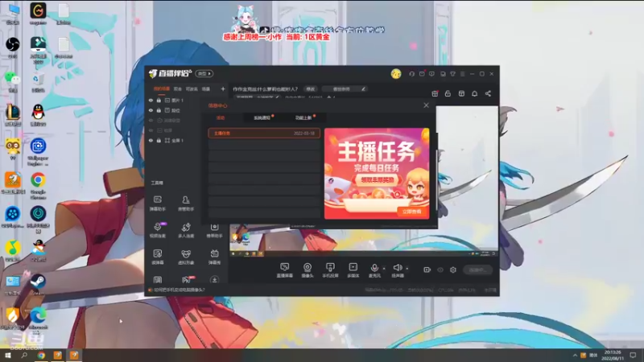This screenshot has width=644, height=362.
Task: Open the Virtual Avatar bear icon tool
Action: click(186, 257)
